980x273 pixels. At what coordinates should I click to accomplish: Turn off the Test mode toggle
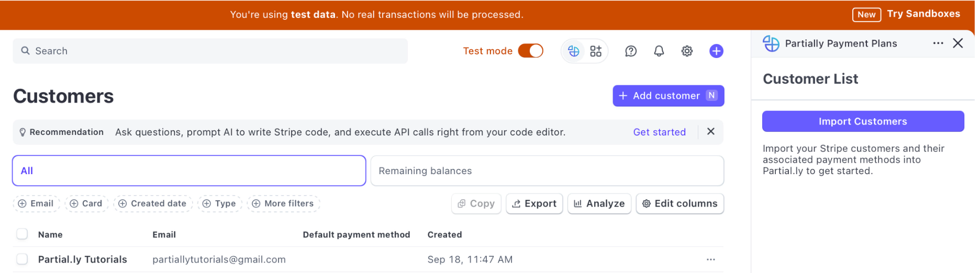pyautogui.click(x=531, y=51)
